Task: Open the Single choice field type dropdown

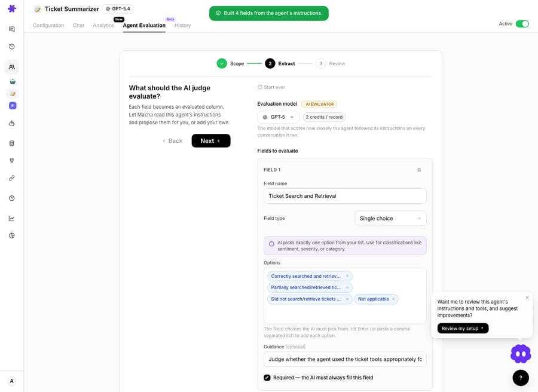Action: pyautogui.click(x=390, y=219)
